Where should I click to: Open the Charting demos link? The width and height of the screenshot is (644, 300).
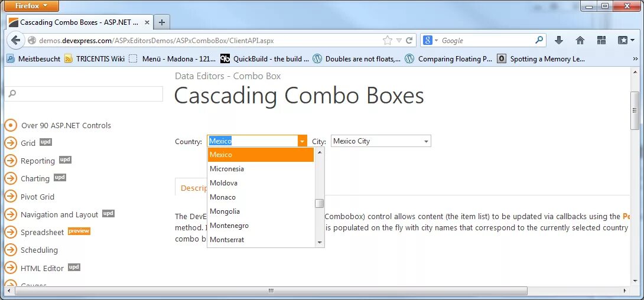pos(35,178)
